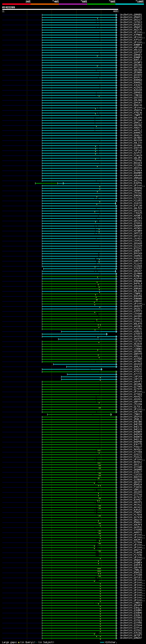Select the UniRef100_Q943K7 label

[x=131, y=103]
